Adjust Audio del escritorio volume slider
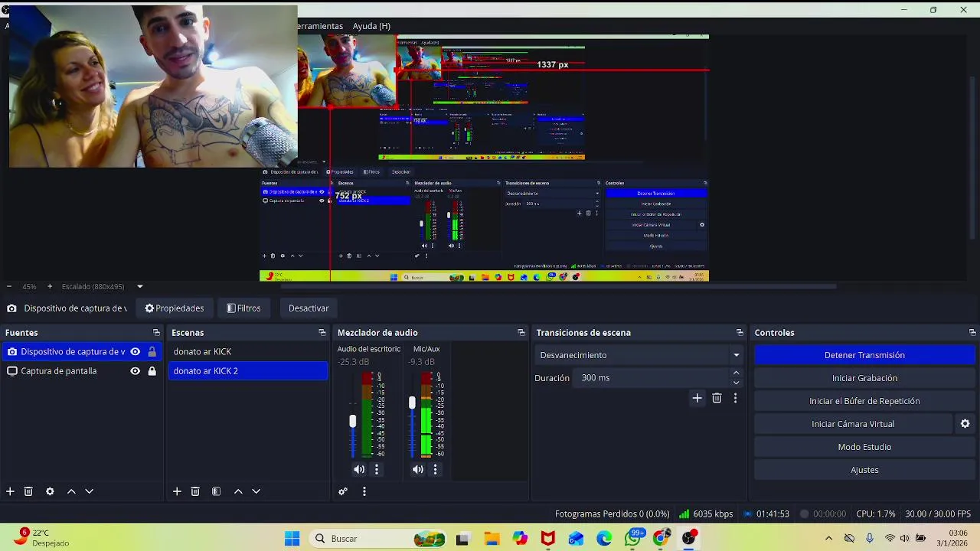The height and width of the screenshot is (551, 980). pos(353,421)
